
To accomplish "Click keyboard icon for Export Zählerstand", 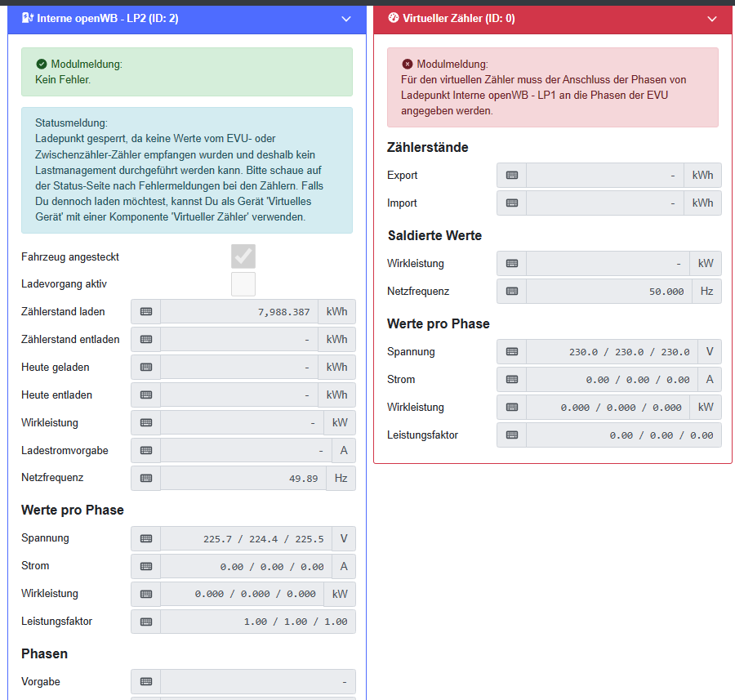I will click(512, 176).
